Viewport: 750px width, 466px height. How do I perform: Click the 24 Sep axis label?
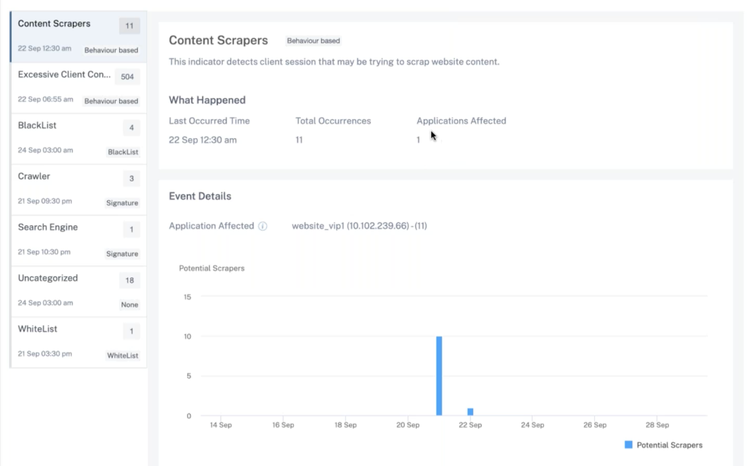pos(532,425)
